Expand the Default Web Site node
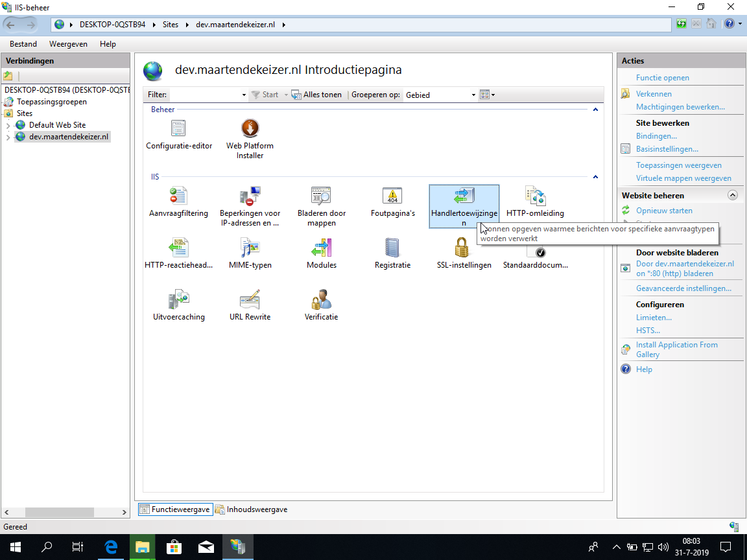The height and width of the screenshot is (560, 747). pyautogui.click(x=8, y=126)
